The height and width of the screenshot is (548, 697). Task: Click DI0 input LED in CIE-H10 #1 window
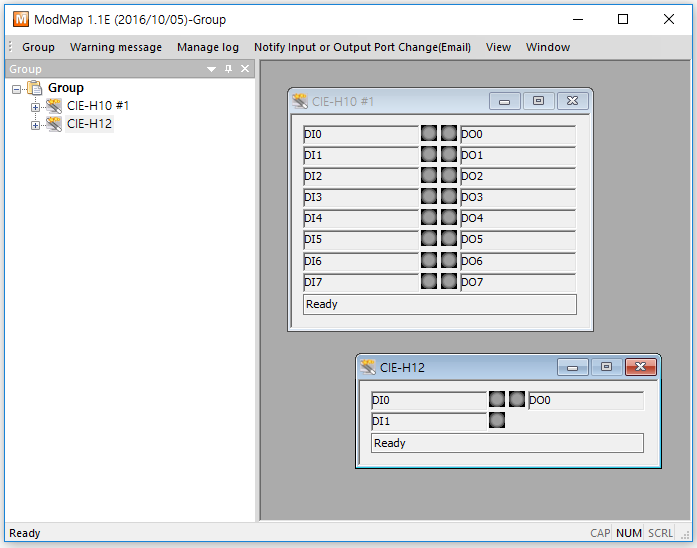(x=429, y=133)
